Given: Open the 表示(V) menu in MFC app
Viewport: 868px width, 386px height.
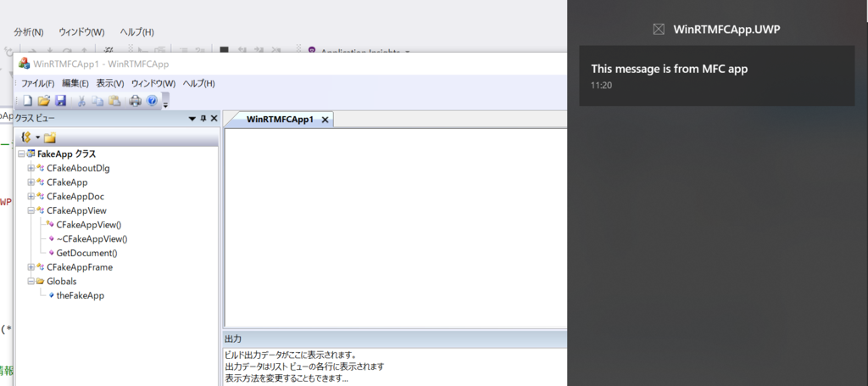Looking at the screenshot, I should 110,84.
